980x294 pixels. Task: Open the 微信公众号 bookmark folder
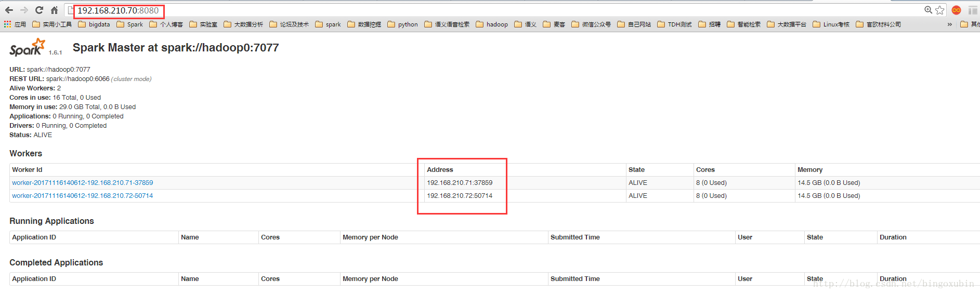[591, 24]
